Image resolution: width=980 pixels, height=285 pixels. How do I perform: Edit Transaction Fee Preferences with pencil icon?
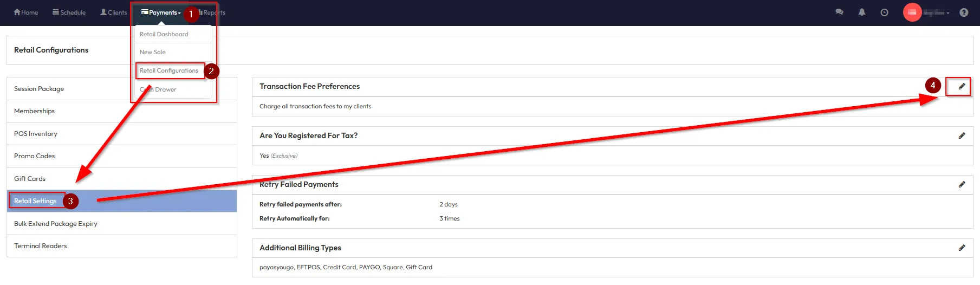point(962,86)
